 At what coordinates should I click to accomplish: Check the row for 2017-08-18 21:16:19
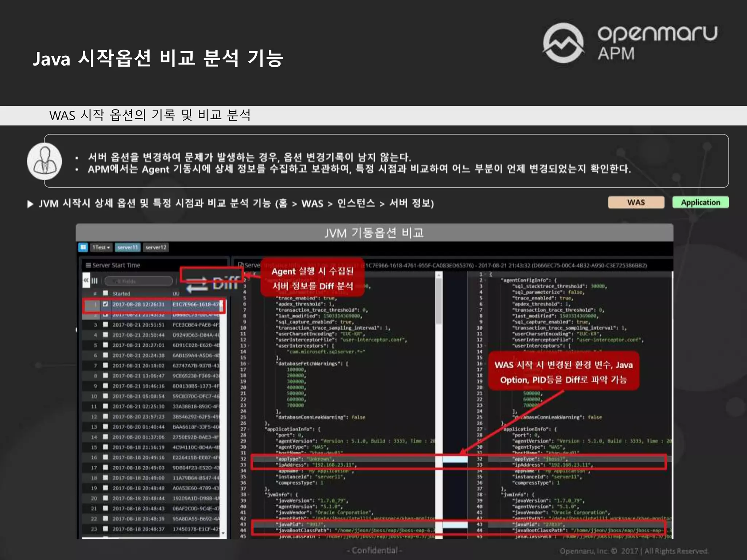[x=105, y=447]
